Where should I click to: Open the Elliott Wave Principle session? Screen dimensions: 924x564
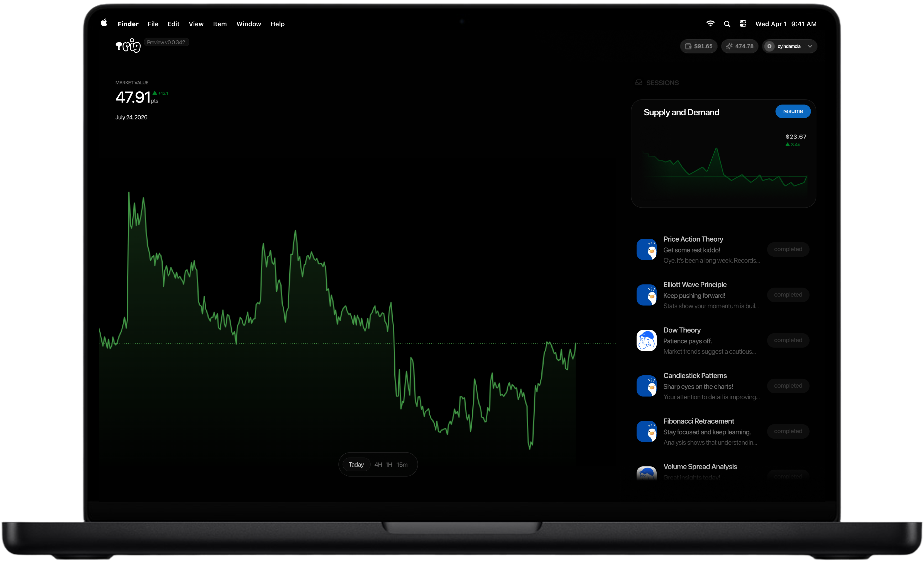point(723,295)
